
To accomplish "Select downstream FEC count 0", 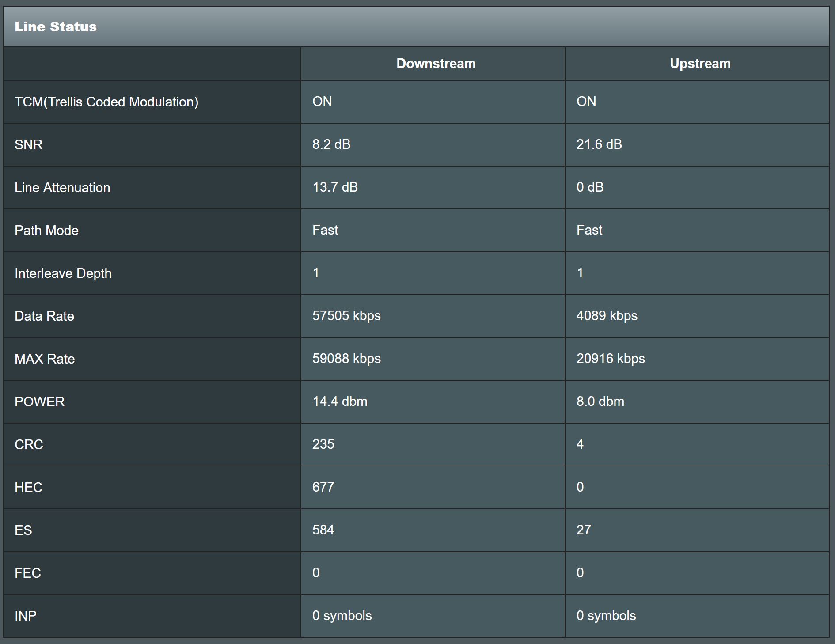I will tap(316, 573).
